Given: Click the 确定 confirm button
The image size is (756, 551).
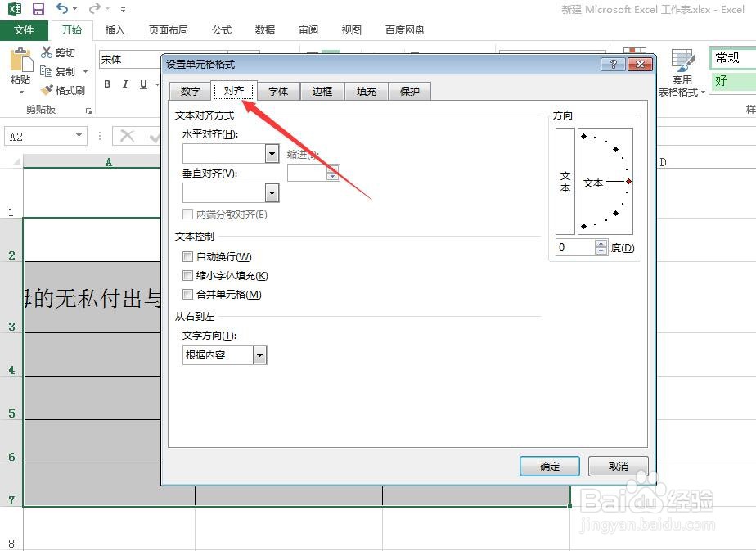Looking at the screenshot, I should point(549,466).
